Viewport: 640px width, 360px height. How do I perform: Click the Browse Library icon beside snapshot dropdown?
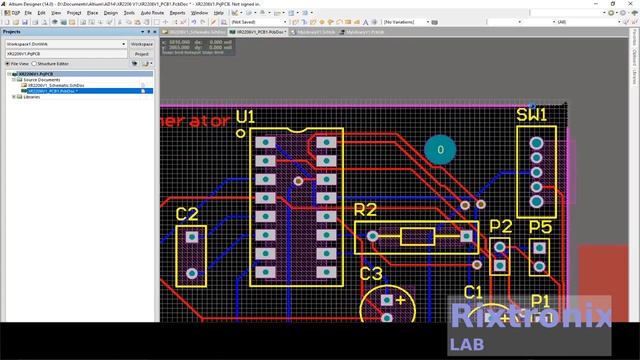click(224, 22)
